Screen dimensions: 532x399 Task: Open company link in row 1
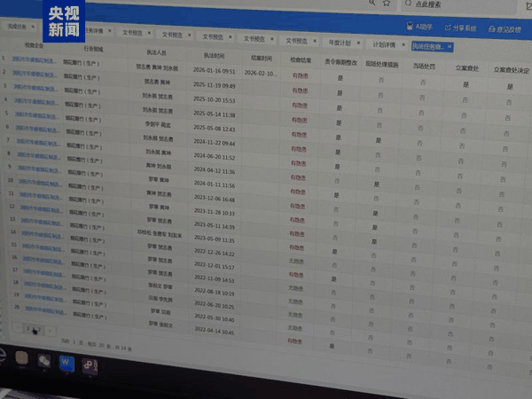33,59
